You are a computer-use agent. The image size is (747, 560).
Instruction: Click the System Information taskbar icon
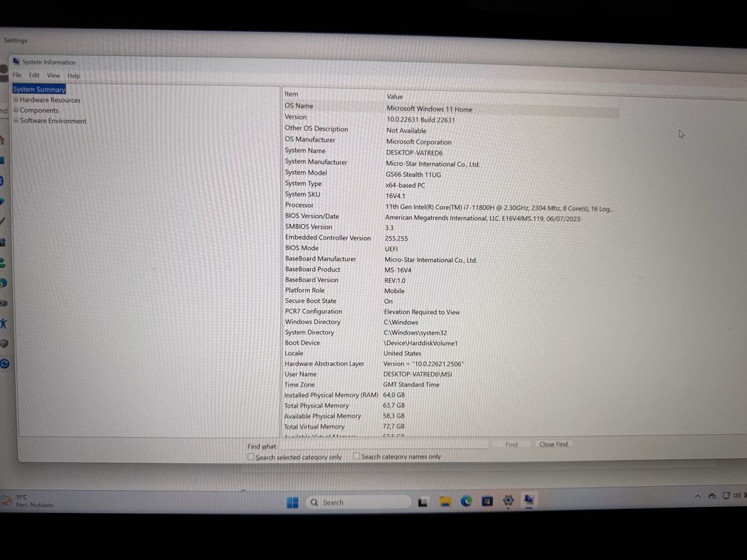[529, 500]
